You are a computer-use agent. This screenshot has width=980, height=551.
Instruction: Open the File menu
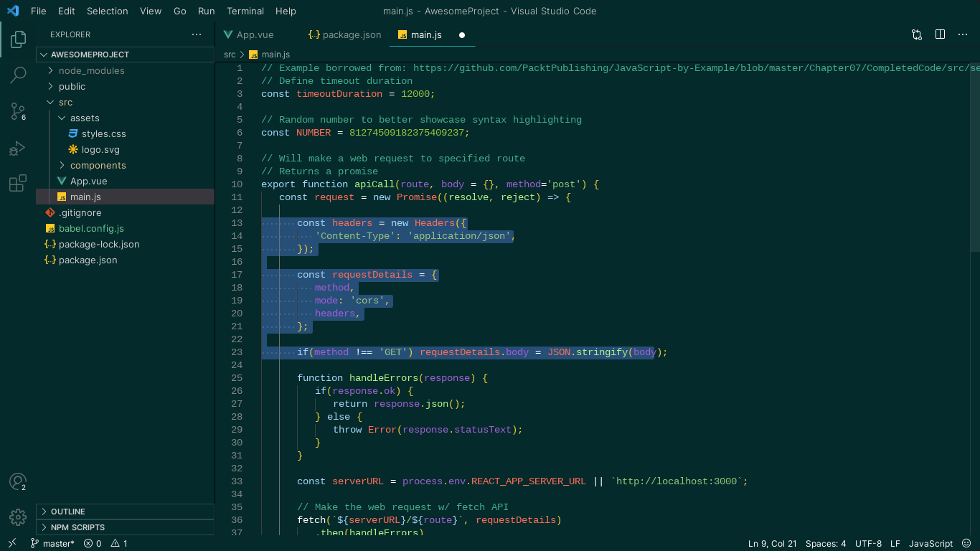(39, 11)
